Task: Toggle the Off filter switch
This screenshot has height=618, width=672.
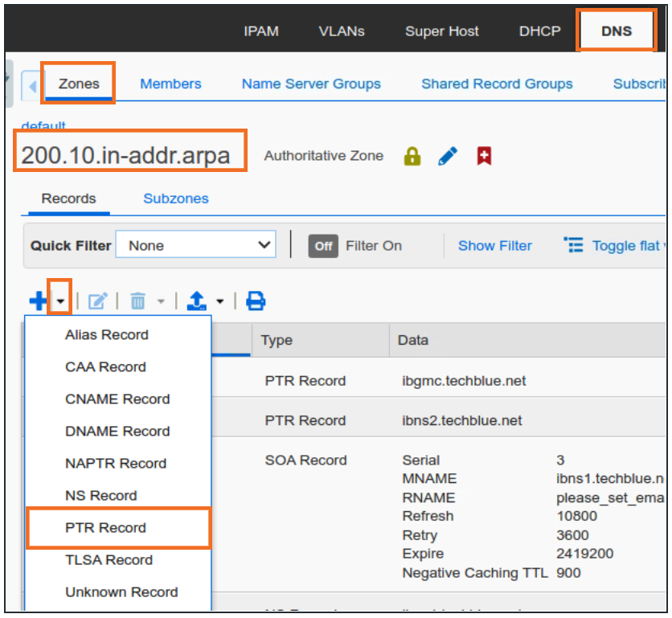Action: [323, 246]
